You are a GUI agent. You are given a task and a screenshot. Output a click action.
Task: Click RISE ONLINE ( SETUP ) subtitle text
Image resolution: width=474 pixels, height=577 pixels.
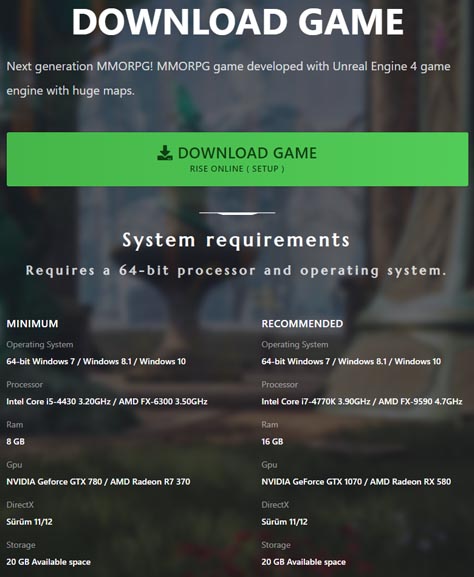click(237, 169)
